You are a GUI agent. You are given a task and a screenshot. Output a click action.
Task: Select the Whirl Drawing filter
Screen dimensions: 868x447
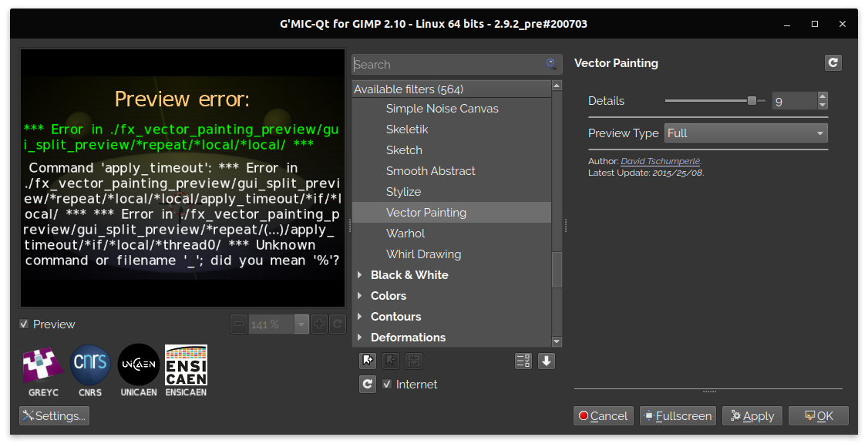pyautogui.click(x=452, y=254)
